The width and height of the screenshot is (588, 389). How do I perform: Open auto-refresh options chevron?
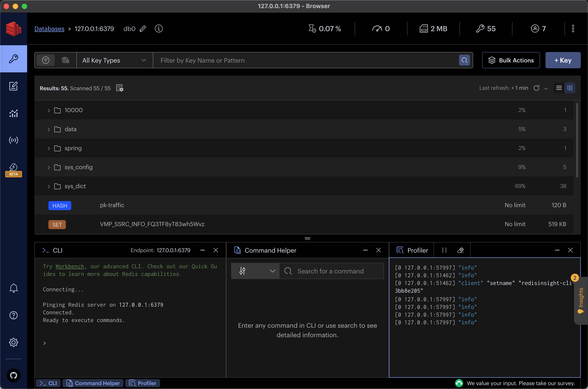[x=546, y=88]
